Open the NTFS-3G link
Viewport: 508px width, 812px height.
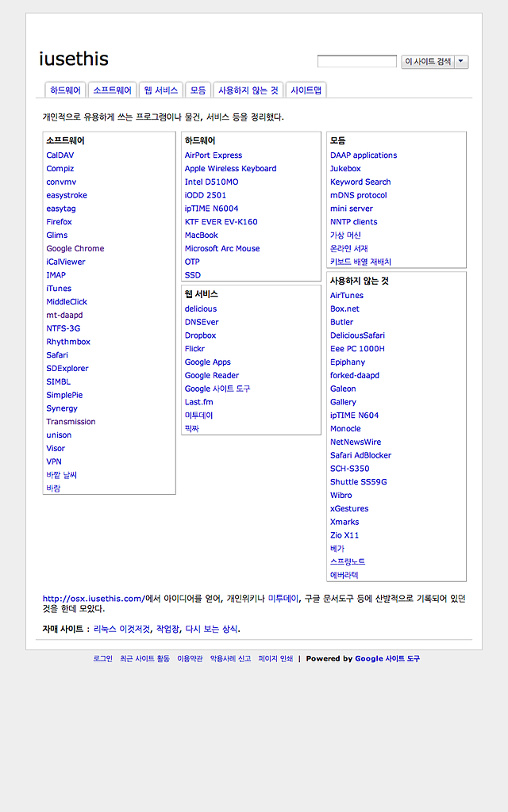(x=63, y=328)
